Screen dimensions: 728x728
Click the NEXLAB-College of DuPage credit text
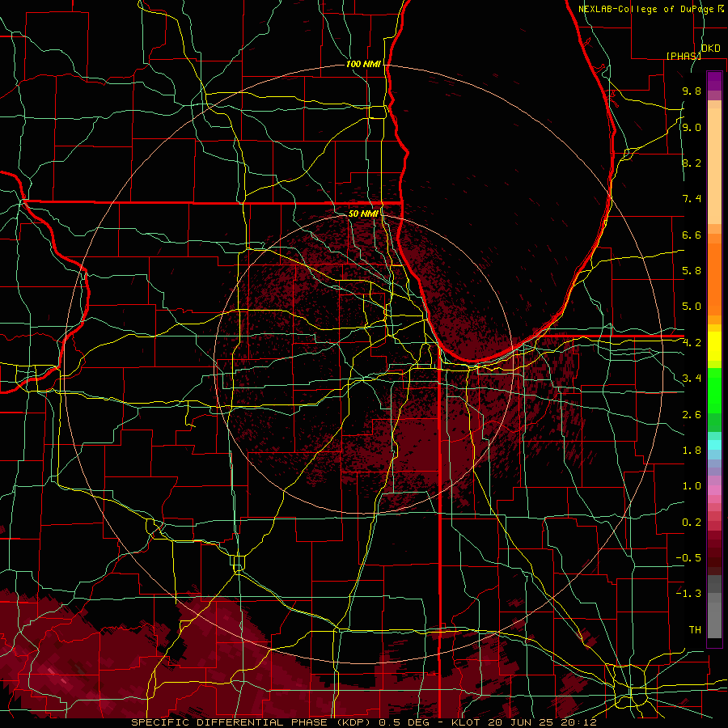pyautogui.click(x=647, y=9)
